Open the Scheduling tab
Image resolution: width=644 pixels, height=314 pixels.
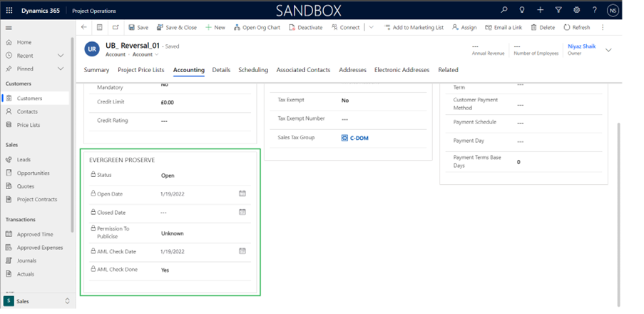click(253, 70)
